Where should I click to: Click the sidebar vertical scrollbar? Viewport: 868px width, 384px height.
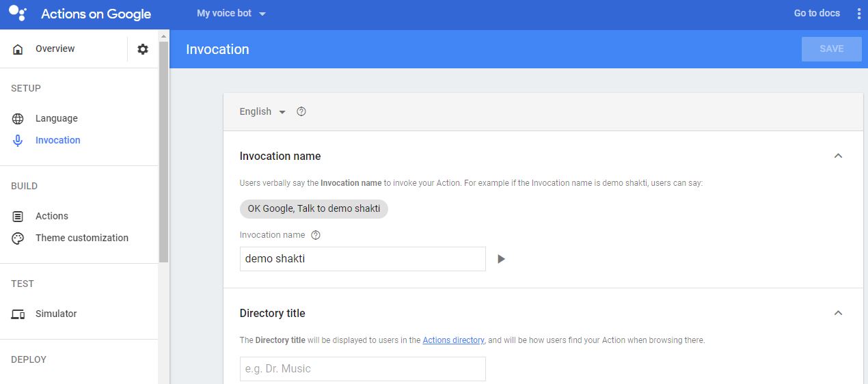(163, 150)
